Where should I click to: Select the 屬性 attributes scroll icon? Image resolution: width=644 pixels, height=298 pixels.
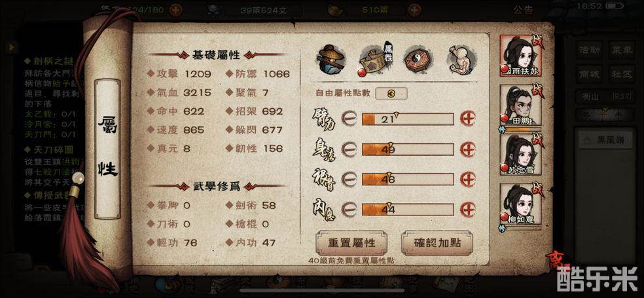tap(375, 60)
